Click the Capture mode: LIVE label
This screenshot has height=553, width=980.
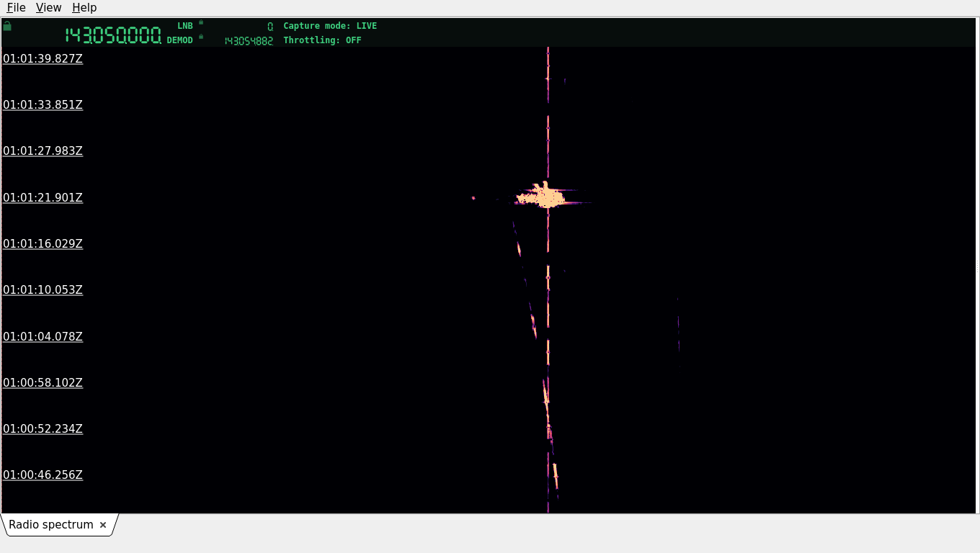(x=330, y=26)
